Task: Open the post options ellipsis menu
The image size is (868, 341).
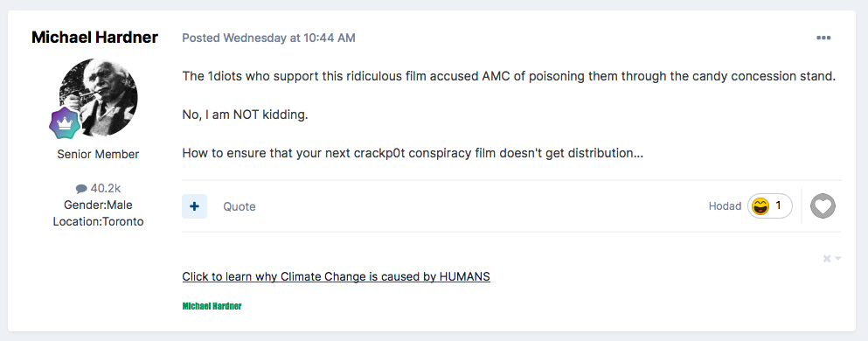Action: coord(823,38)
